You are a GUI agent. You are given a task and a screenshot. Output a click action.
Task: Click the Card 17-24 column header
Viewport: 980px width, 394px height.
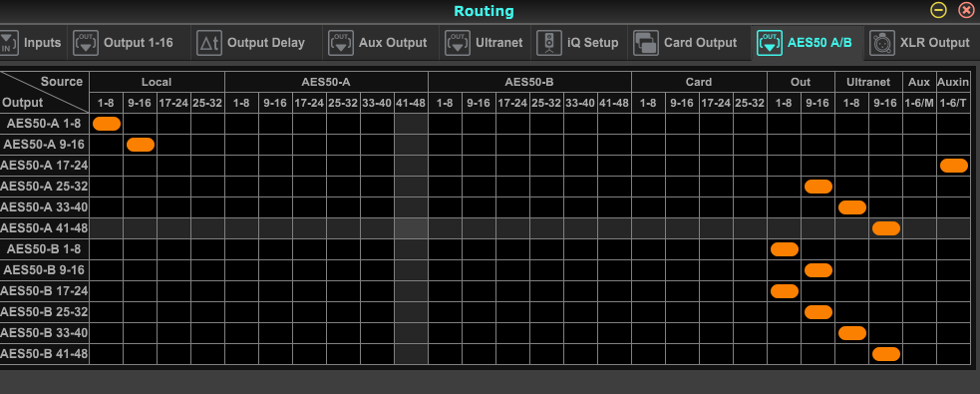(716, 103)
